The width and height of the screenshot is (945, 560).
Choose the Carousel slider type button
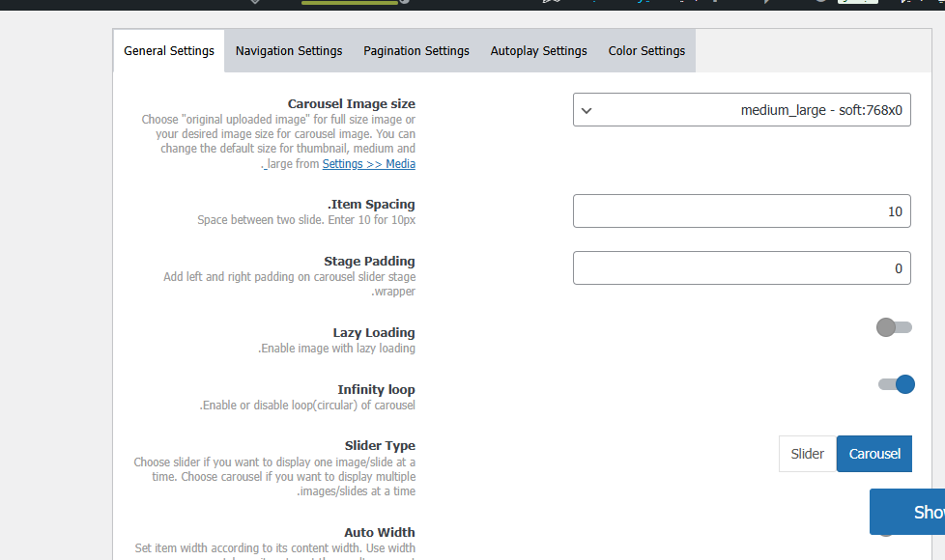click(873, 454)
